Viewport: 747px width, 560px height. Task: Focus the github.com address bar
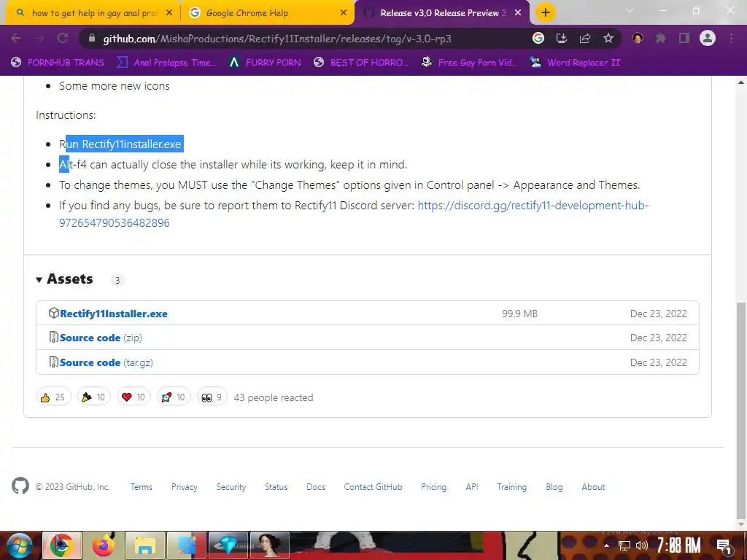point(276,39)
